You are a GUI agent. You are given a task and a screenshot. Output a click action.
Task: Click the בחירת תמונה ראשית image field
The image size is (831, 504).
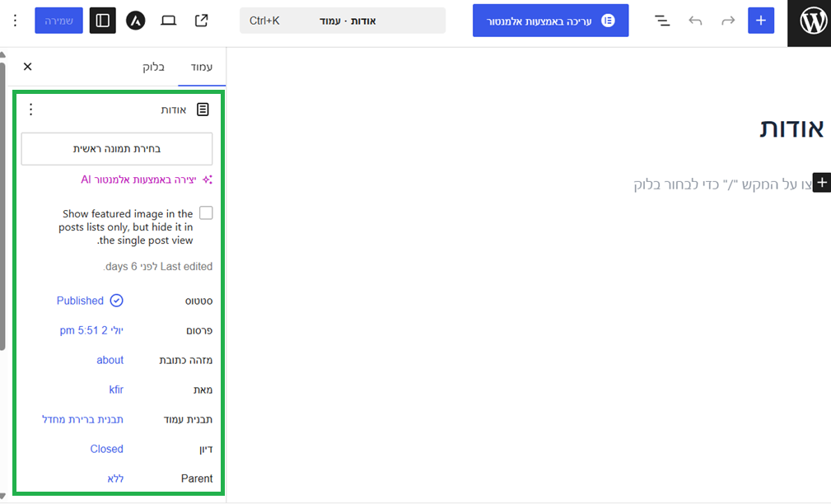pyautogui.click(x=117, y=149)
